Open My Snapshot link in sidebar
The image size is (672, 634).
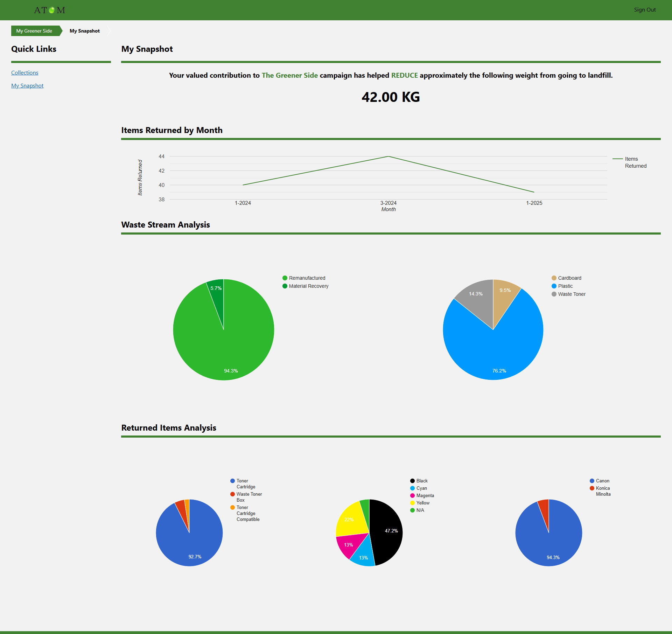tap(27, 85)
